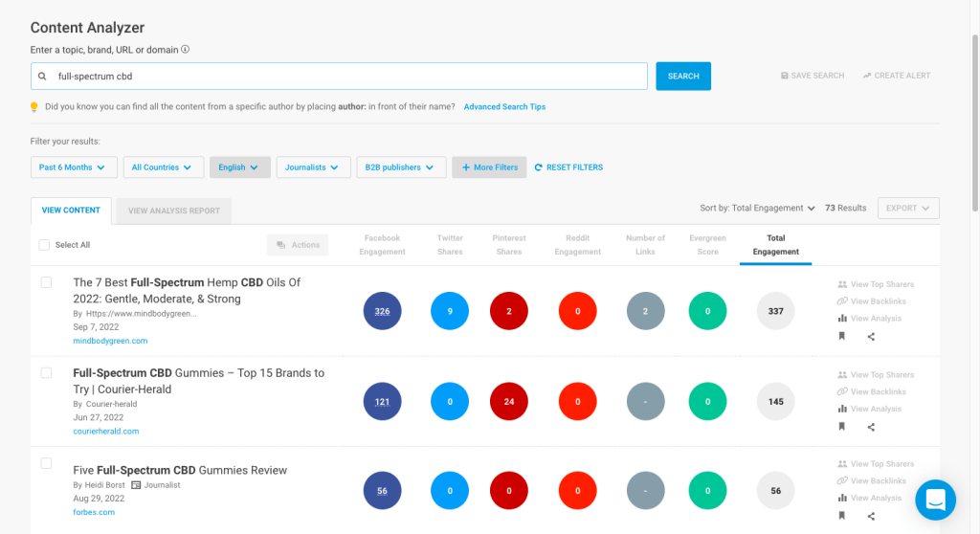Tick checkbox for 7 Best Full-Spectrum article
Viewport: 980px width, 534px height.
coord(46,282)
